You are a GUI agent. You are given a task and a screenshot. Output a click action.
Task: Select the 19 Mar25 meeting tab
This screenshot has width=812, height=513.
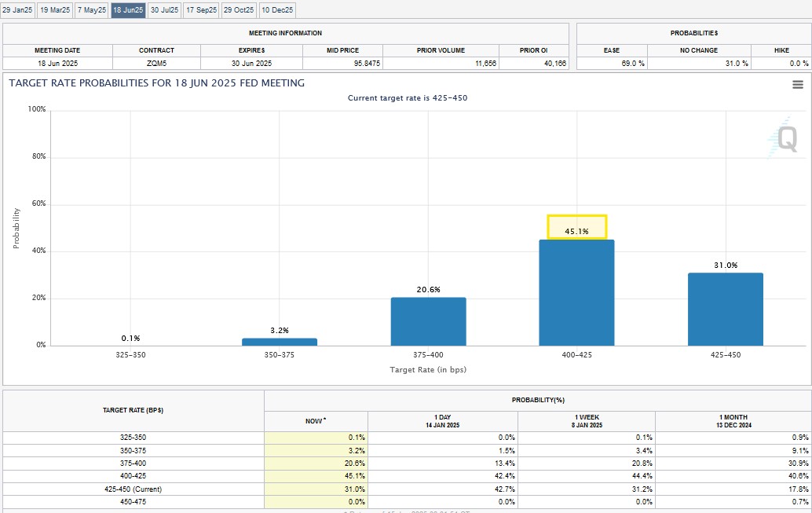(55, 10)
